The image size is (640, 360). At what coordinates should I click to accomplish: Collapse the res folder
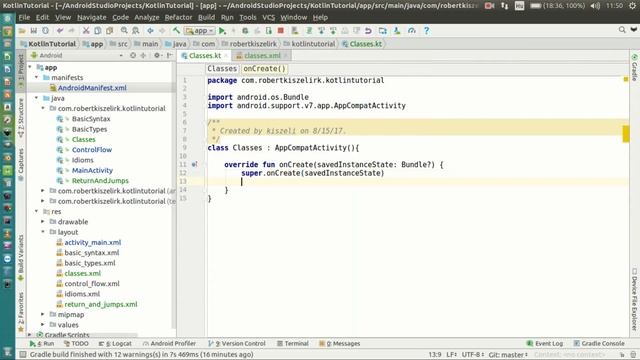pos(36,211)
